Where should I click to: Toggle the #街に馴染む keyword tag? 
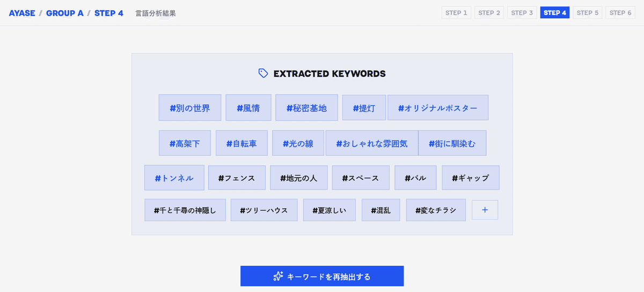coord(452,143)
